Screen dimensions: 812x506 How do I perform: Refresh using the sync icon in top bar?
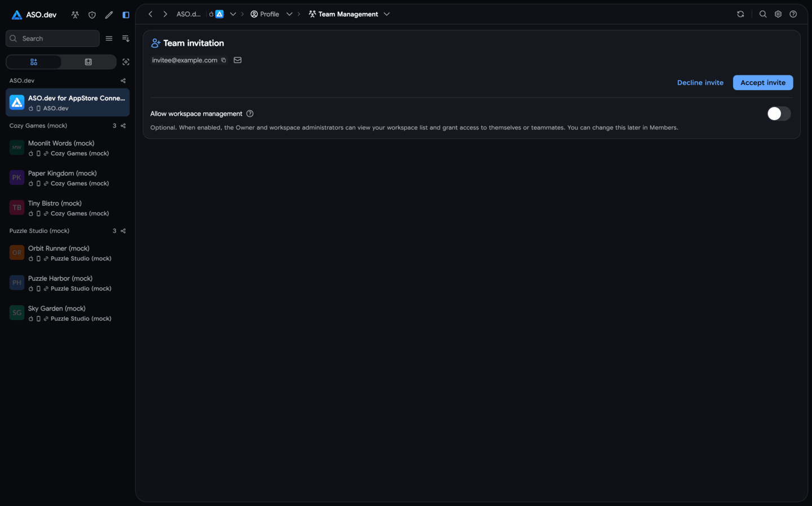[x=740, y=14]
